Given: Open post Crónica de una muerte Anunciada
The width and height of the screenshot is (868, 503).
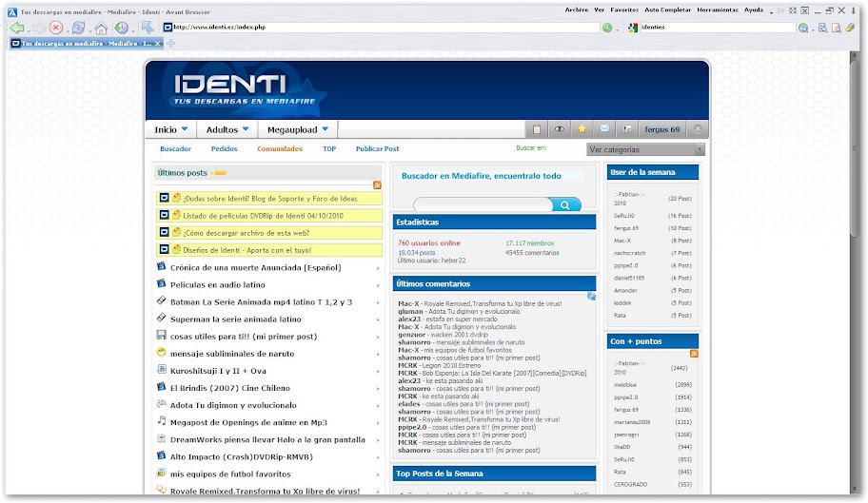Looking at the screenshot, I should click(255, 267).
